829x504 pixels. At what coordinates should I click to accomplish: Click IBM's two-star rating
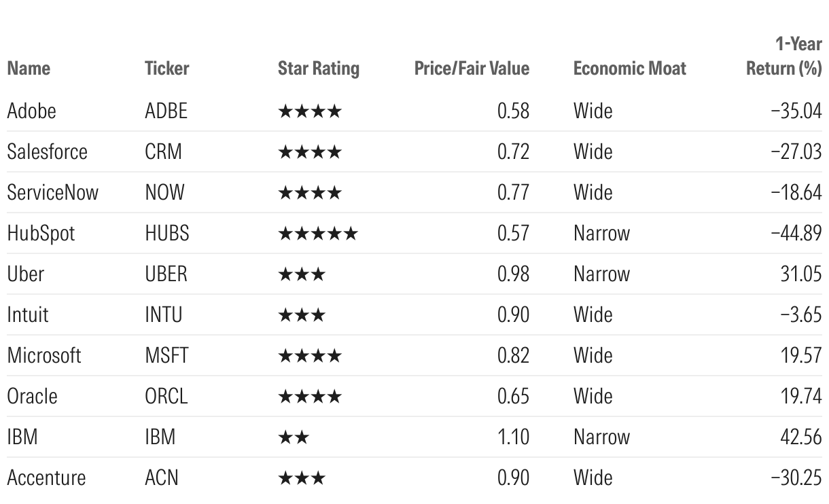[x=294, y=437]
